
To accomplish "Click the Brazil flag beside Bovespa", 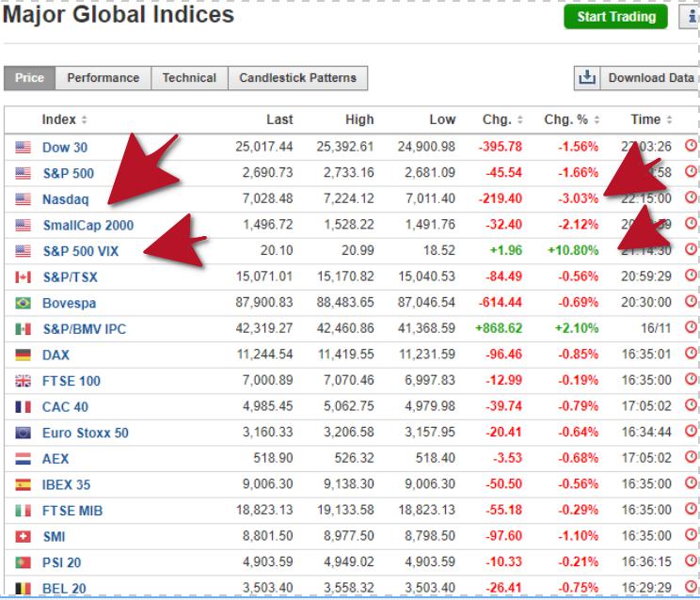I will (x=24, y=303).
